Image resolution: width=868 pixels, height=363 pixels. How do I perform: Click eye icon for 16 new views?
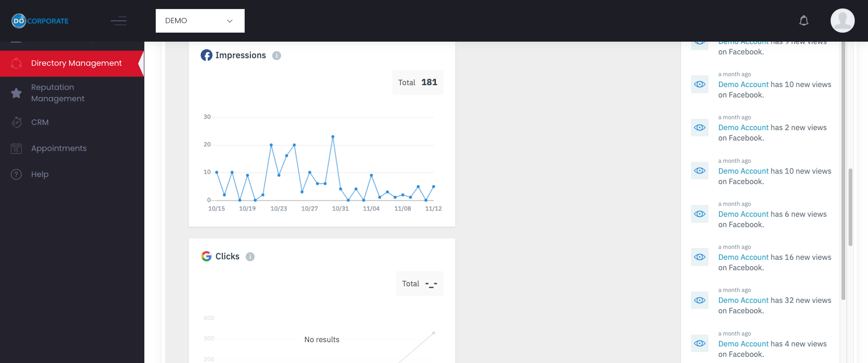tap(700, 257)
